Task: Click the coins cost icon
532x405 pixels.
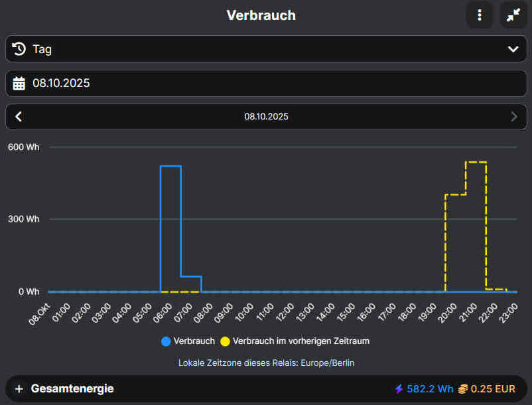Action: [x=462, y=389]
